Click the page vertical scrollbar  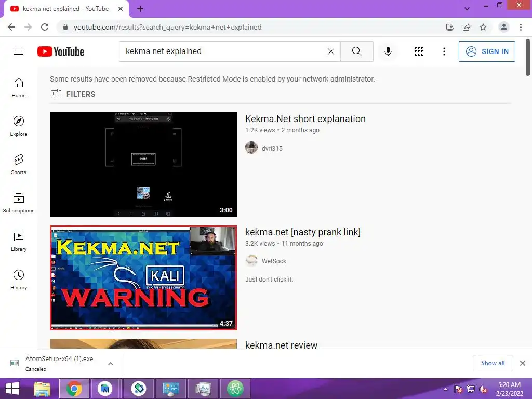click(528, 58)
